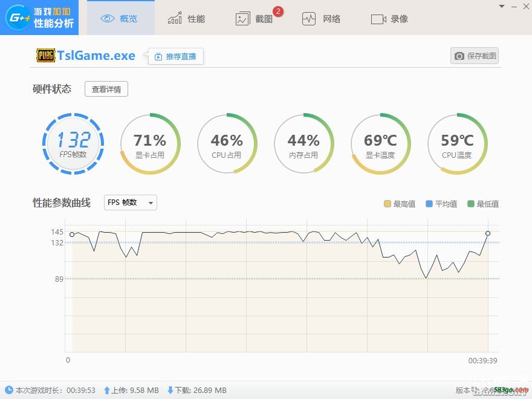Open the title bar dropdown menu arrow

coord(501,6)
